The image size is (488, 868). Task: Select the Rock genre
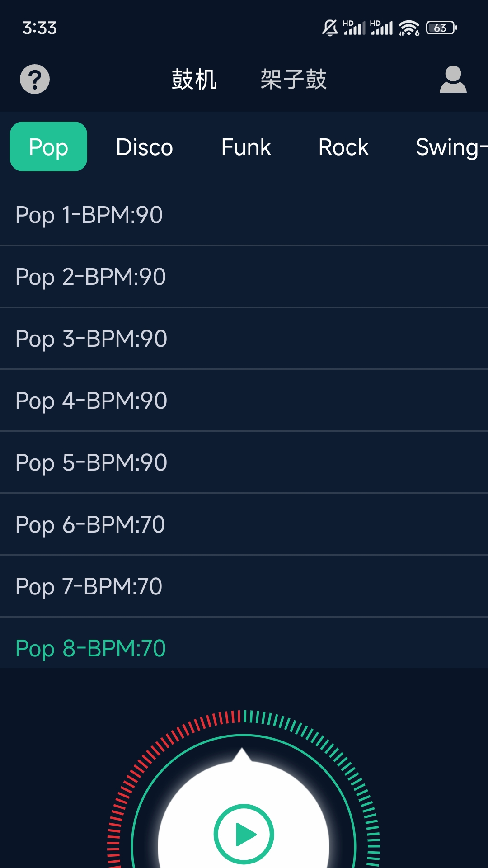pyautogui.click(x=343, y=147)
